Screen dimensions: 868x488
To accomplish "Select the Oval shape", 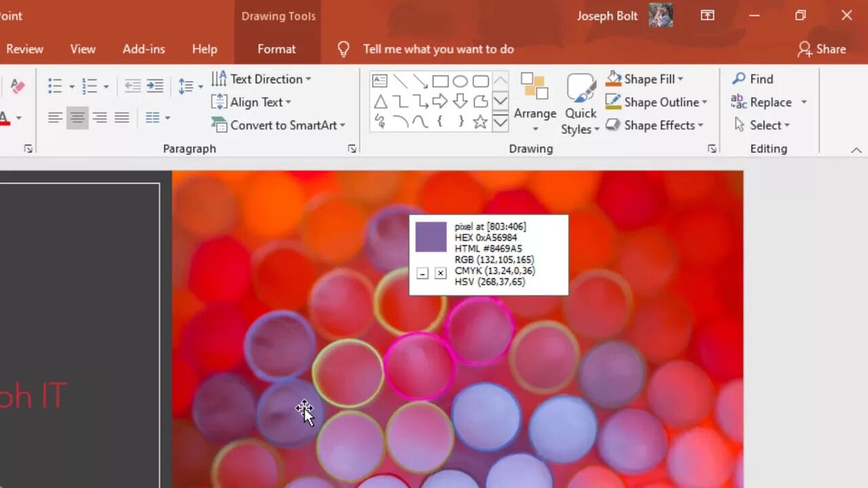I will point(460,81).
